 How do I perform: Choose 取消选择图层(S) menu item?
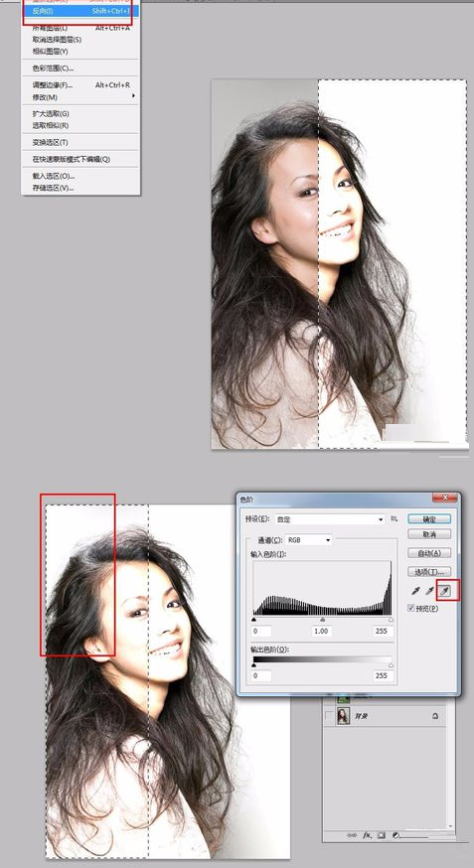click(x=80, y=40)
